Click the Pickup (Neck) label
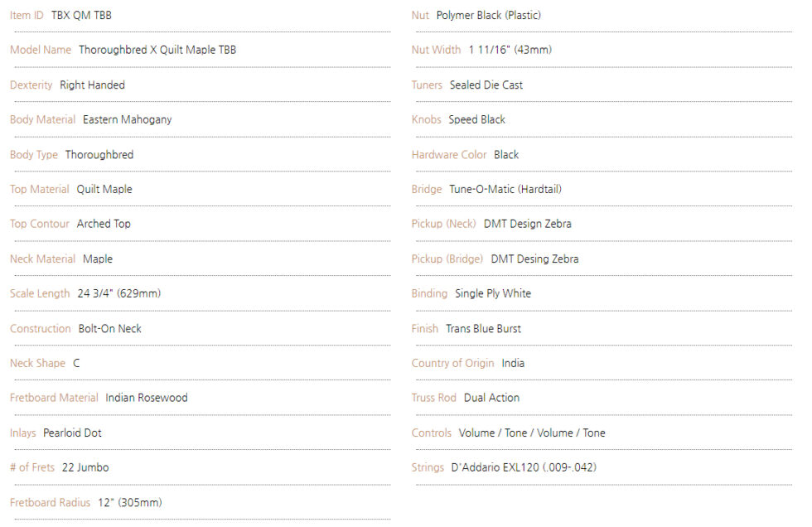812x527 pixels. pyautogui.click(x=443, y=224)
